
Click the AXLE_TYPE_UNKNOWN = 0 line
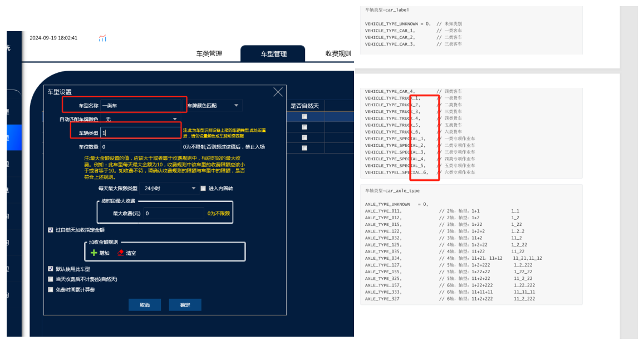396,205
